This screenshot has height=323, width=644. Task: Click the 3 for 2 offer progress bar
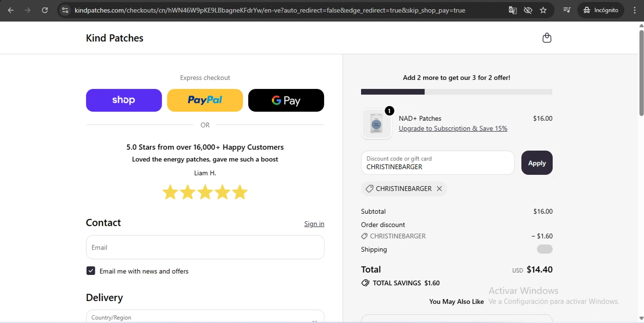pos(456,91)
